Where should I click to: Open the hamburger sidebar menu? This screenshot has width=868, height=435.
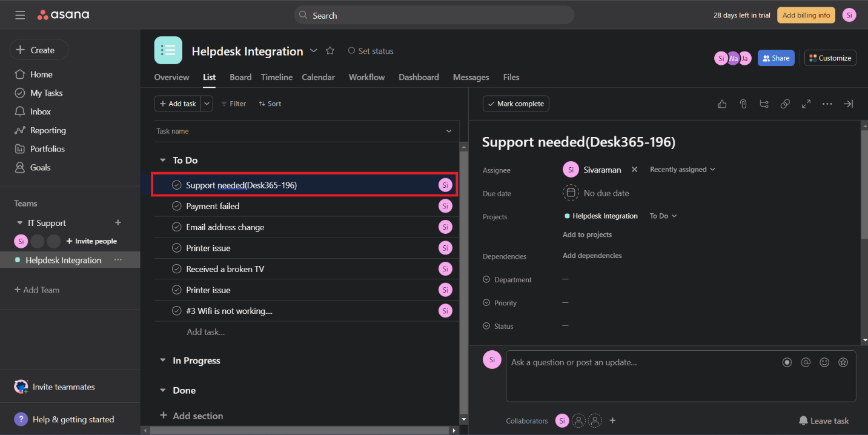[20, 15]
